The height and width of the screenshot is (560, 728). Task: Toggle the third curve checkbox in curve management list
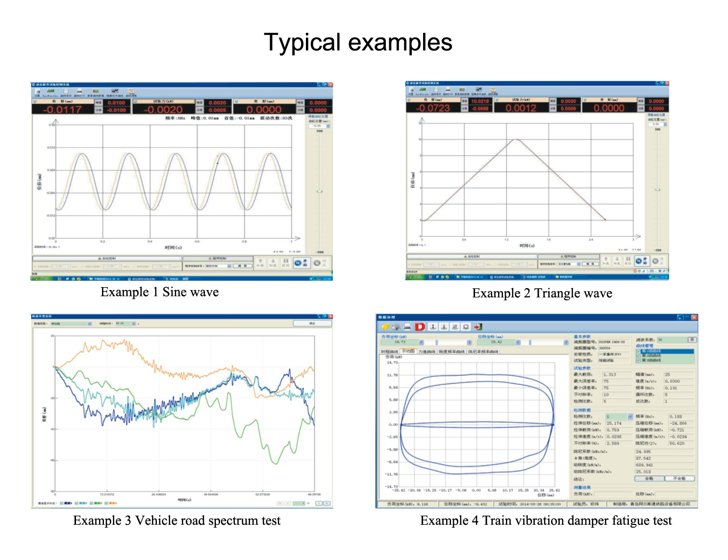click(638, 361)
